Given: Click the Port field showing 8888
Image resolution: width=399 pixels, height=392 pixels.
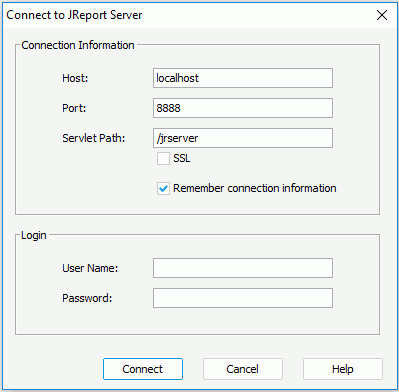Looking at the screenshot, I should [243, 108].
